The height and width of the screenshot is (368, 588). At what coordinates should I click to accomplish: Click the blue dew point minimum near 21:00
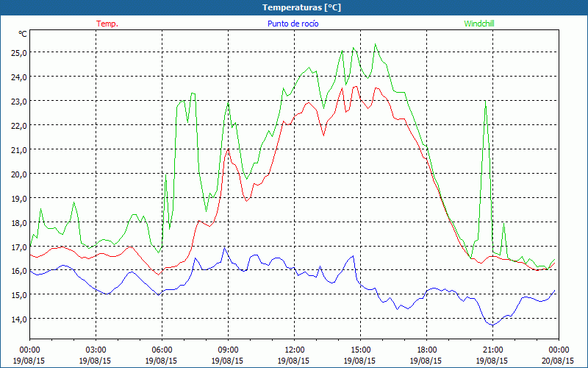coord(492,325)
